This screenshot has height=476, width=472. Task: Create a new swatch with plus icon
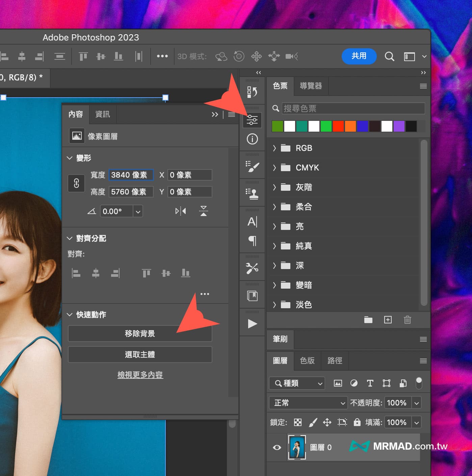[388, 320]
